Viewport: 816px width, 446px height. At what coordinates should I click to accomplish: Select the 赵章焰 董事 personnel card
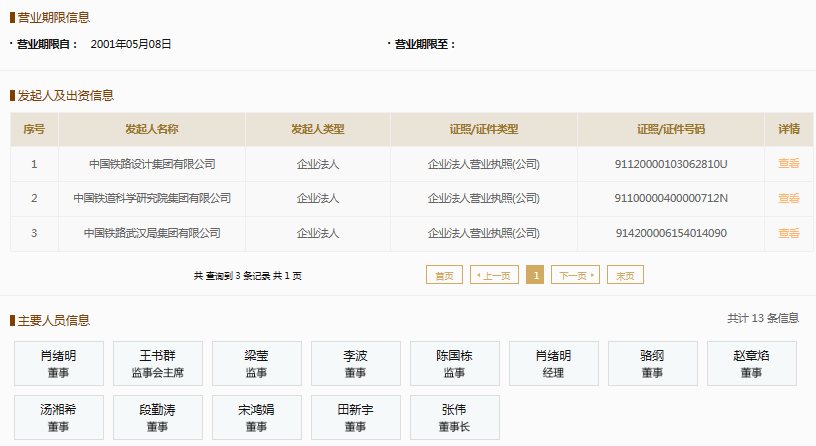point(751,363)
